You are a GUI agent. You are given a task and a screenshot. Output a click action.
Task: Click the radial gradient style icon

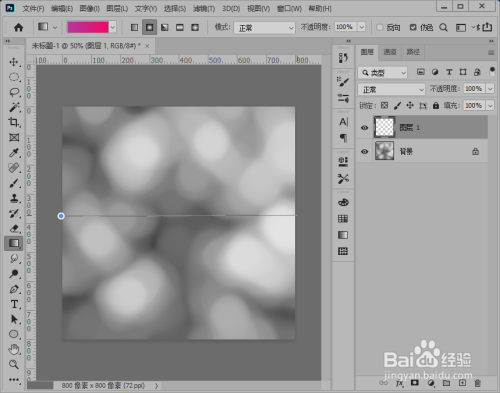click(x=149, y=27)
